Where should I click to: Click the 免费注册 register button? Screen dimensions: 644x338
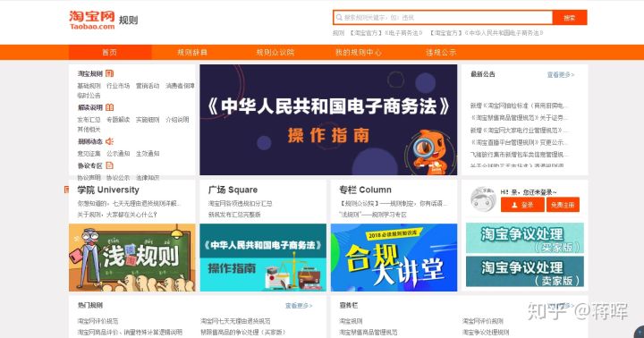tap(563, 205)
